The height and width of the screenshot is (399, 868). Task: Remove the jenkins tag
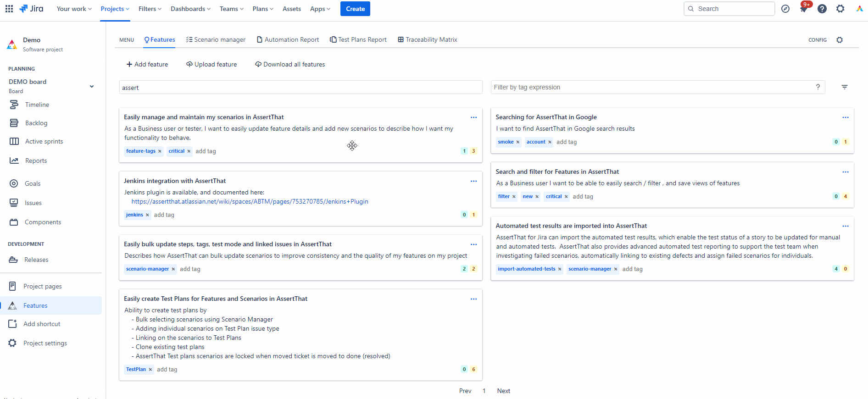(147, 215)
